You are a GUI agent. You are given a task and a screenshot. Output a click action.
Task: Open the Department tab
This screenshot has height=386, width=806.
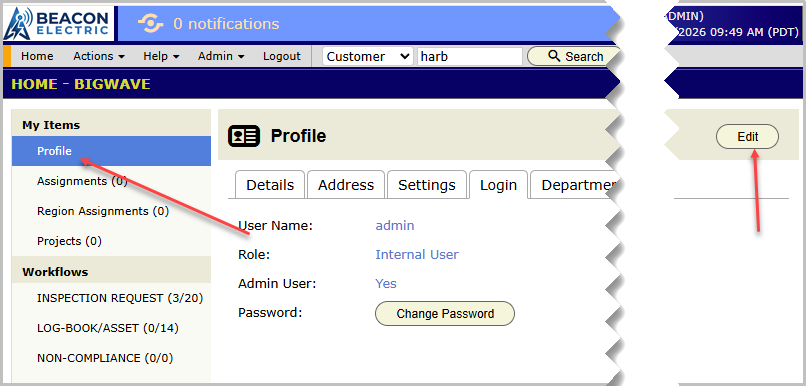575,185
